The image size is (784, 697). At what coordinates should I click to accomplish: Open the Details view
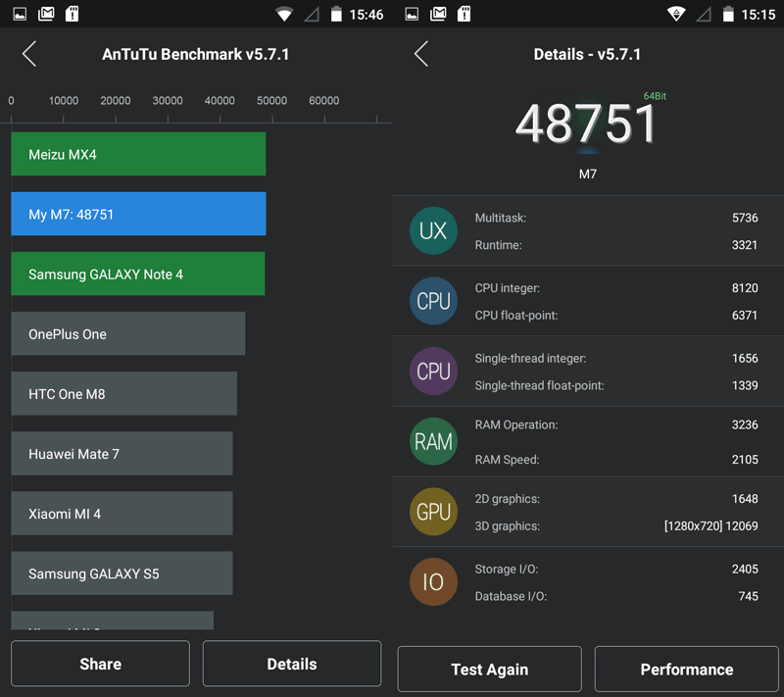pyautogui.click(x=291, y=664)
